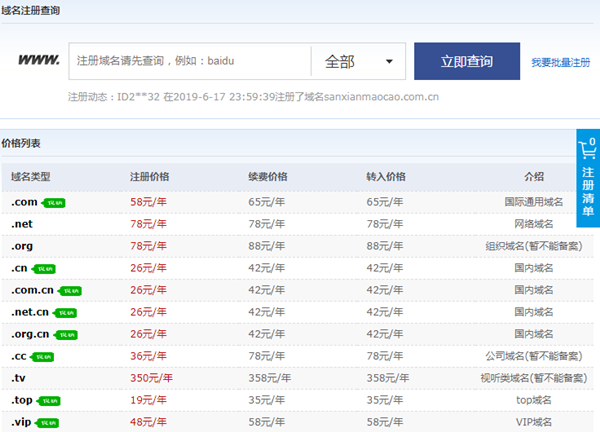This screenshot has height=432, width=600.
Task: Select the .top domain type
Action: [21, 400]
